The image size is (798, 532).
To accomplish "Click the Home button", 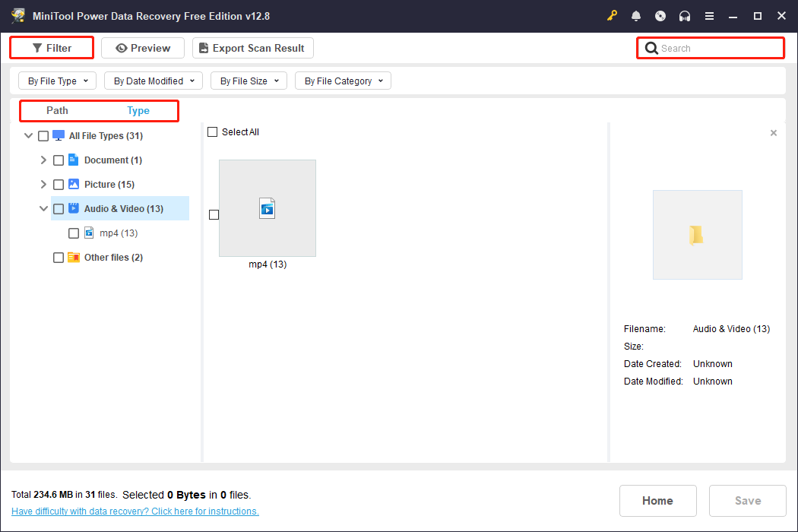I will point(657,500).
